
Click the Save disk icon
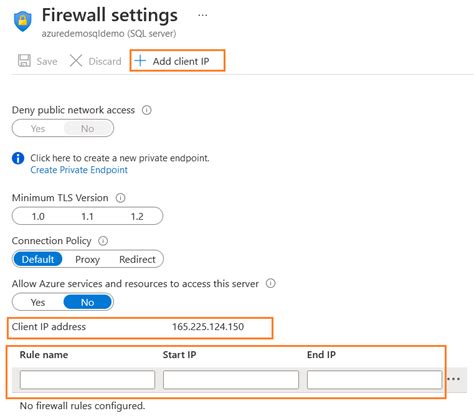pos(24,61)
